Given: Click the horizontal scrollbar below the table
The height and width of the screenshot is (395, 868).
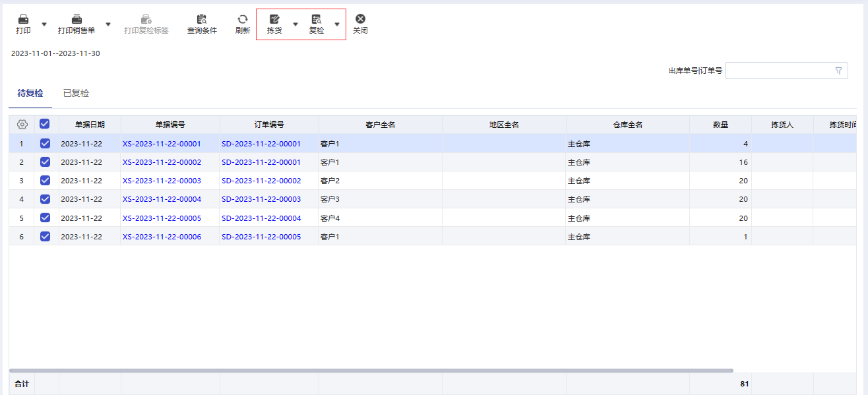Looking at the screenshot, I should click(369, 371).
